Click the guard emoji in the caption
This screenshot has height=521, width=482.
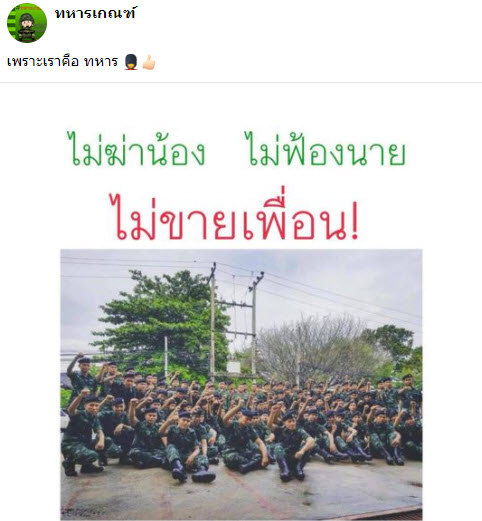click(x=131, y=62)
